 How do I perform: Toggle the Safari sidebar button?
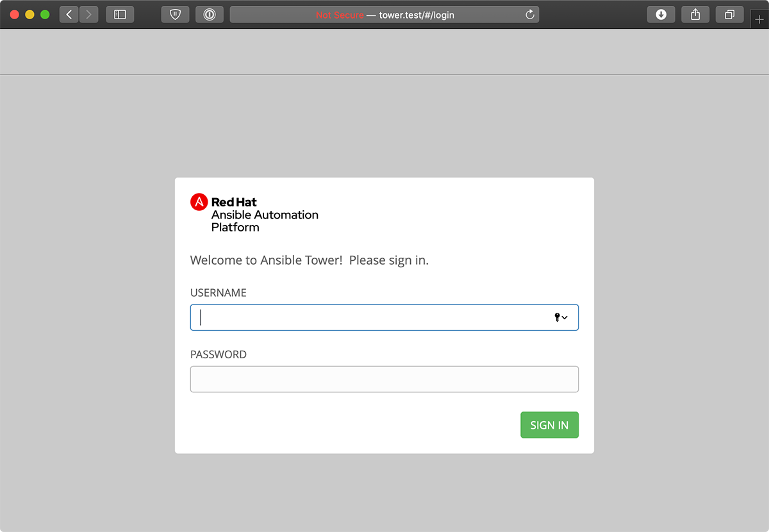coord(120,14)
